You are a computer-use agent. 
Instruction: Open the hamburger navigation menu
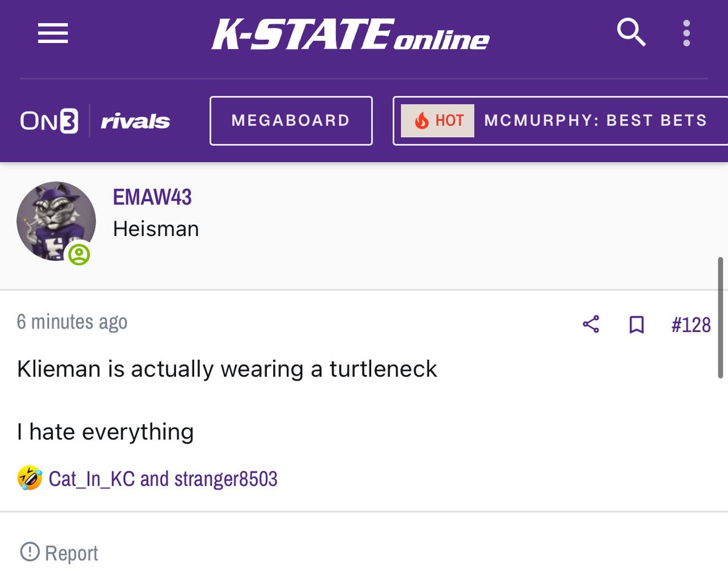[53, 33]
